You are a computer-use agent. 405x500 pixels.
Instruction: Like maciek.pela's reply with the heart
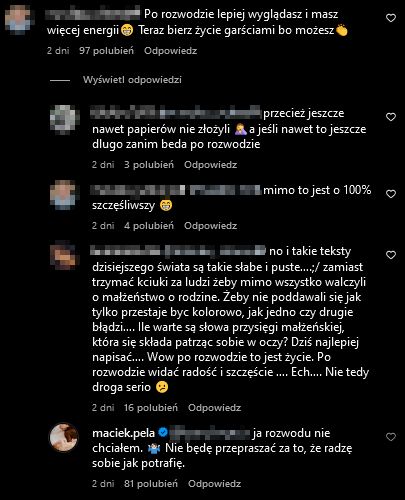pyautogui.click(x=391, y=437)
